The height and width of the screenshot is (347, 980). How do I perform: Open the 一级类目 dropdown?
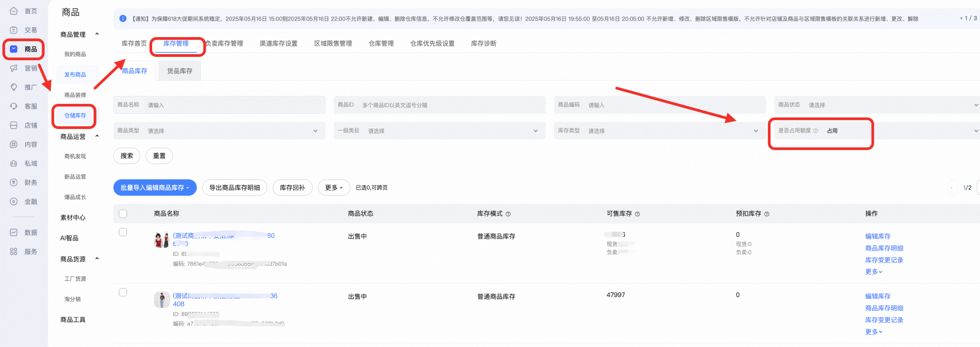(440, 131)
